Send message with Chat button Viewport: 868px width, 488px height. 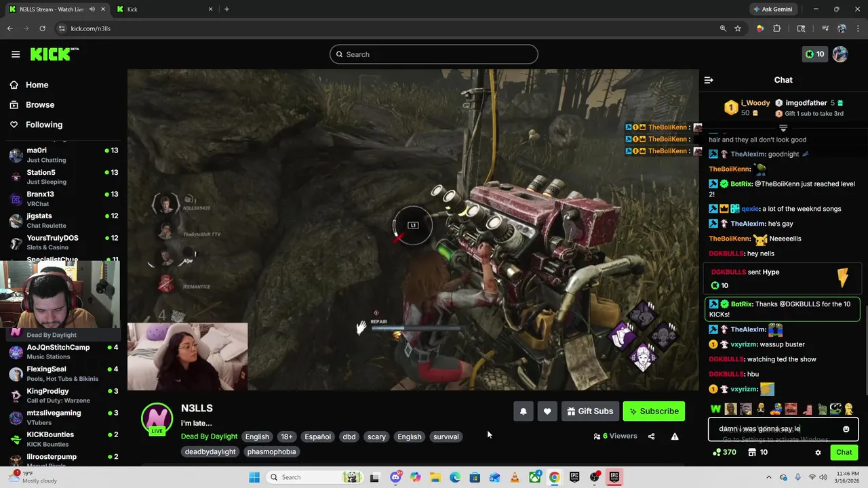844,452
